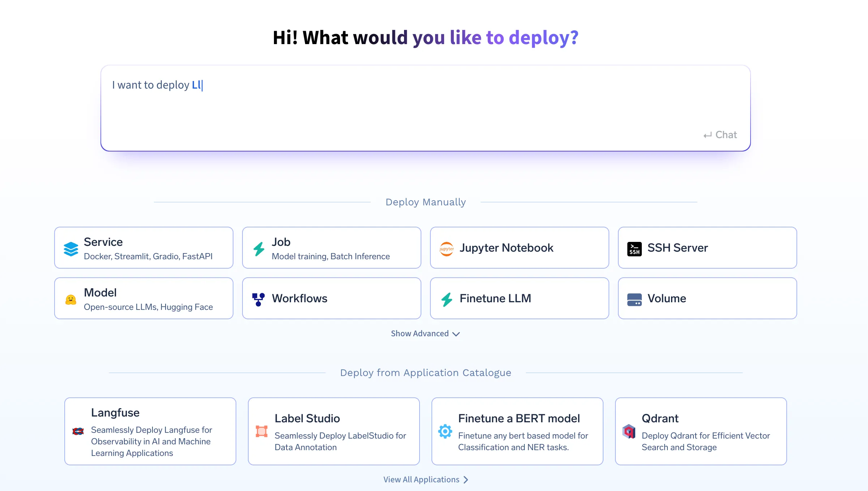The width and height of the screenshot is (868, 491).
Task: Click the Label Studio square icon
Action: pyautogui.click(x=262, y=431)
